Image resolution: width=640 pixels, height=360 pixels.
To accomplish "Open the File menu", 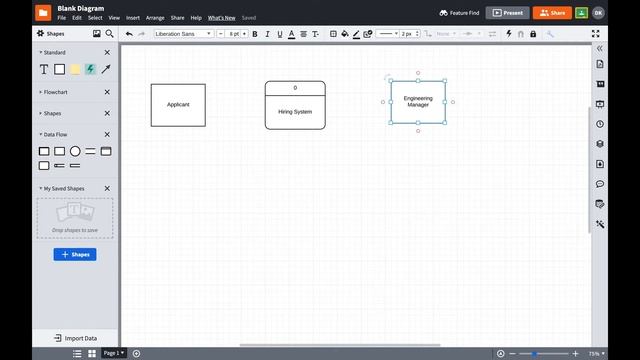I will 62,18.
